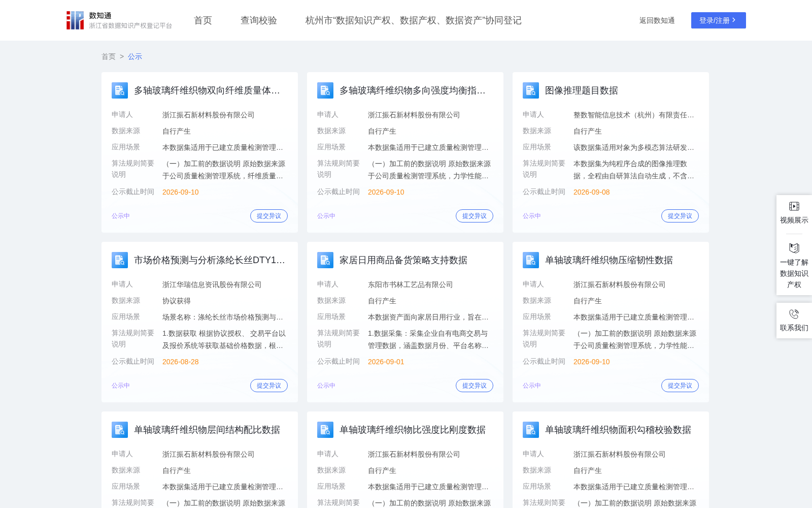This screenshot has height=508, width=812.
Task: Click 公示中 status on 家居日用商品备货策略 card
Action: [x=326, y=386]
